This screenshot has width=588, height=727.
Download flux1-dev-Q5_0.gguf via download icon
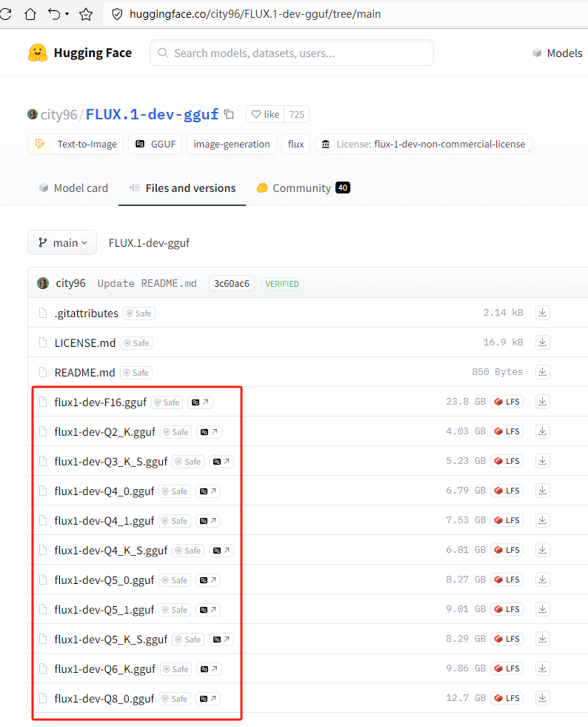pyautogui.click(x=543, y=580)
